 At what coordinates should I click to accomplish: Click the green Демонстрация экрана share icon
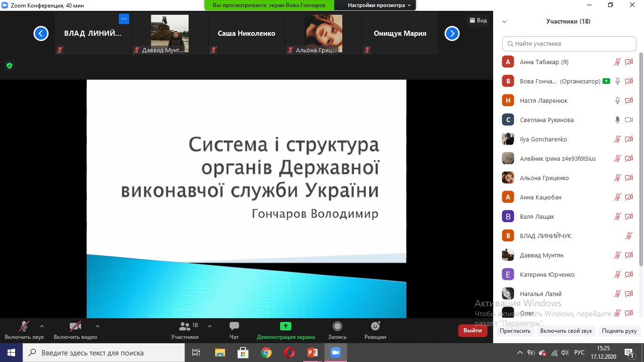tap(286, 326)
